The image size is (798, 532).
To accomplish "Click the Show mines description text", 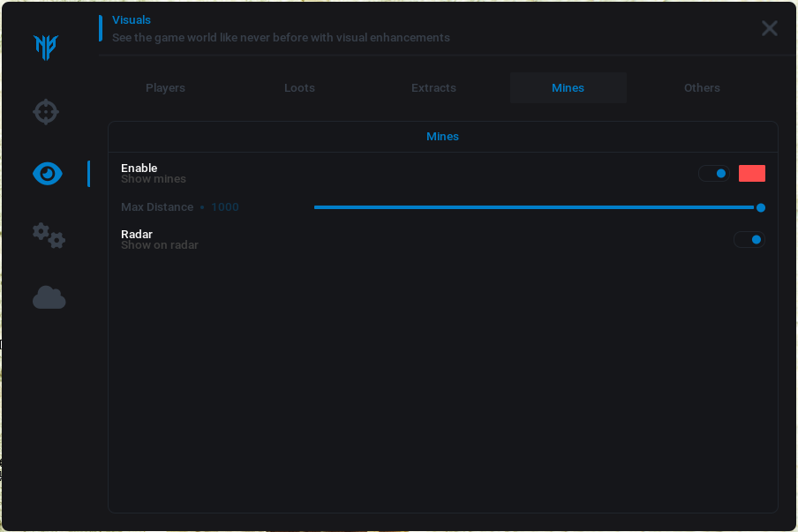I will click(x=154, y=179).
